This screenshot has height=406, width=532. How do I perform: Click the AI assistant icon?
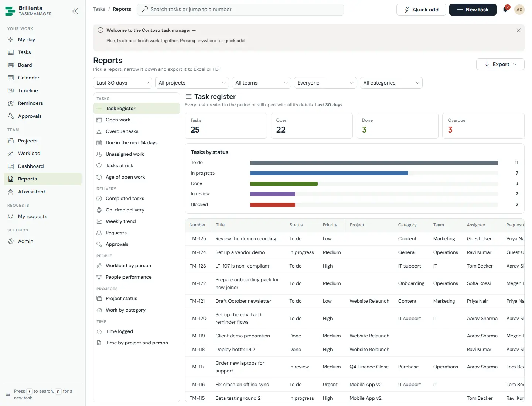pos(11,192)
